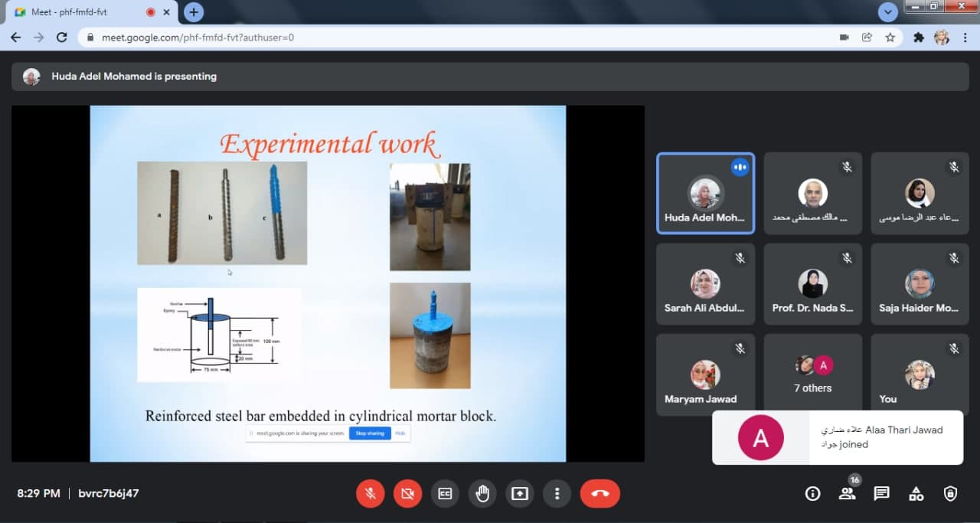Click the Stop sharing button
The image size is (980, 523).
tap(370, 433)
